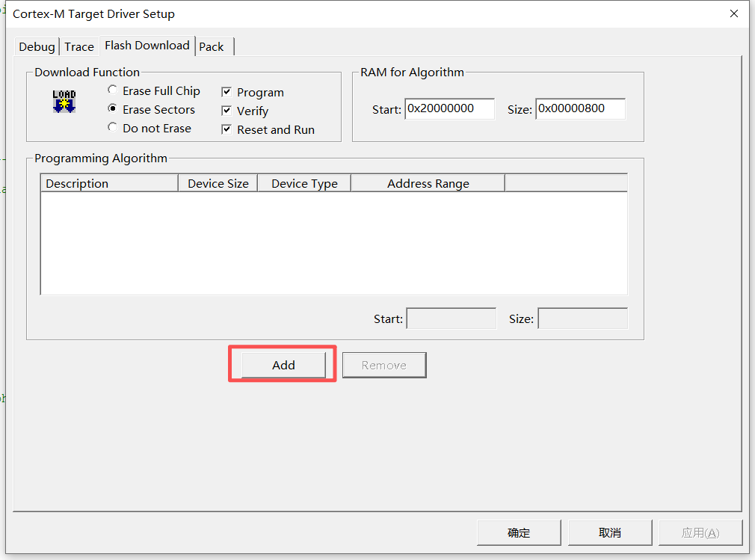Uncheck the Program checkbox

coord(226,92)
